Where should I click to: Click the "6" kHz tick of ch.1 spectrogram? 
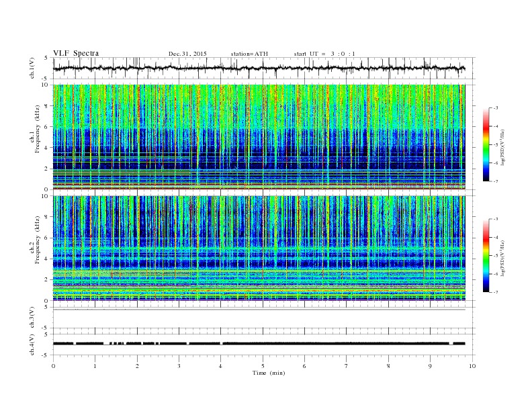point(46,127)
